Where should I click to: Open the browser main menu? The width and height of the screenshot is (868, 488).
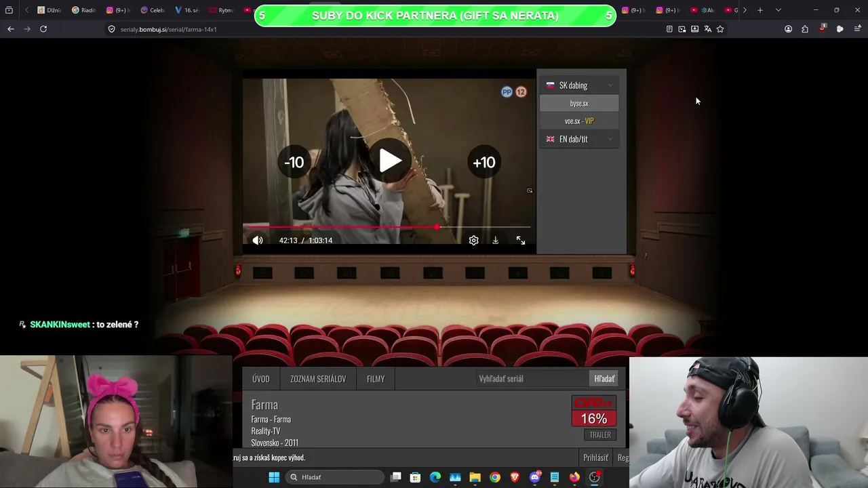coord(858,29)
